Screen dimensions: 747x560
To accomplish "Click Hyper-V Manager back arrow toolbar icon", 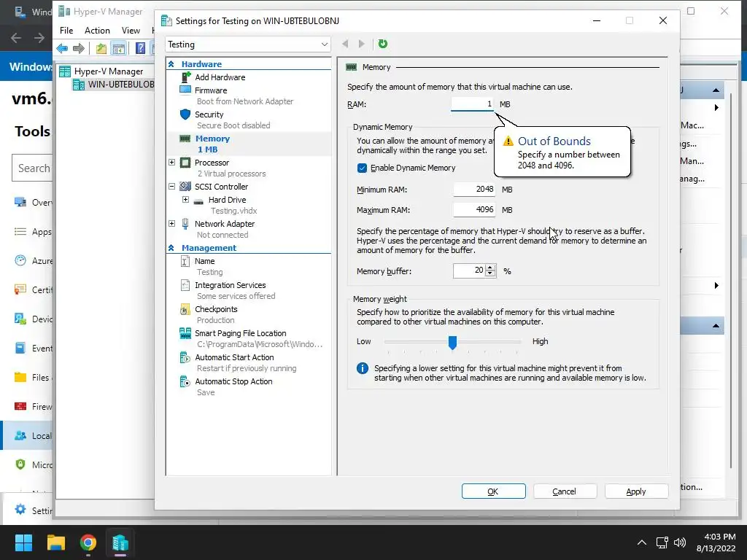I will pyautogui.click(x=62, y=48).
